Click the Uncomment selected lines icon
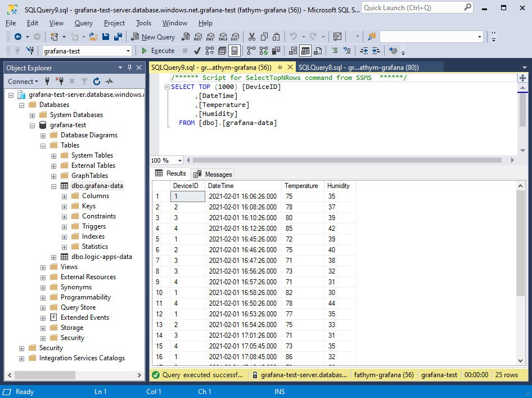Viewport: 532px width, 398px height. [347, 51]
